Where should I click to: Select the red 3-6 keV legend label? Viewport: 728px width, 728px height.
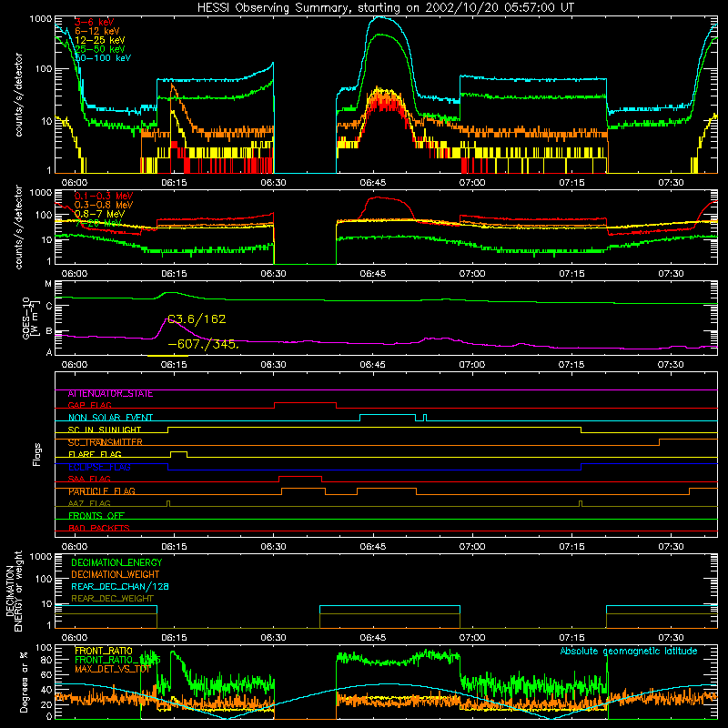(95, 22)
